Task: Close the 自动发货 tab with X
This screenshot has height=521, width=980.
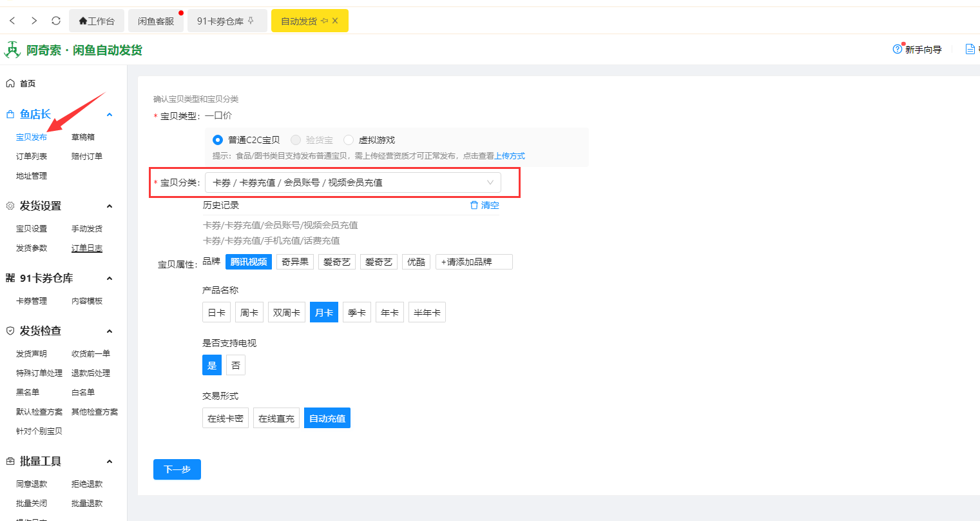Action: [x=335, y=21]
